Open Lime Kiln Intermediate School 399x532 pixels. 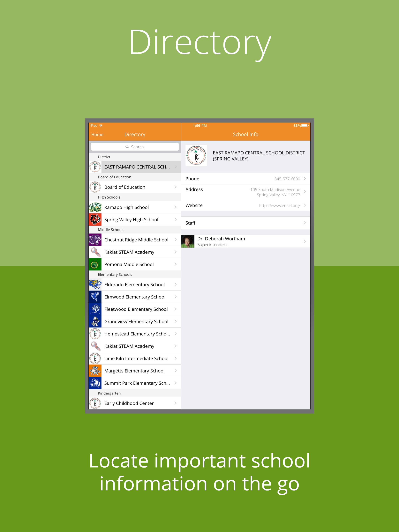pyautogui.click(x=135, y=358)
